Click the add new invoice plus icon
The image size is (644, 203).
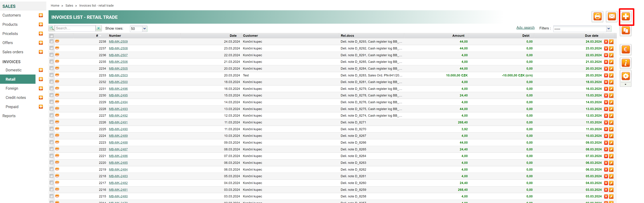pyautogui.click(x=626, y=17)
